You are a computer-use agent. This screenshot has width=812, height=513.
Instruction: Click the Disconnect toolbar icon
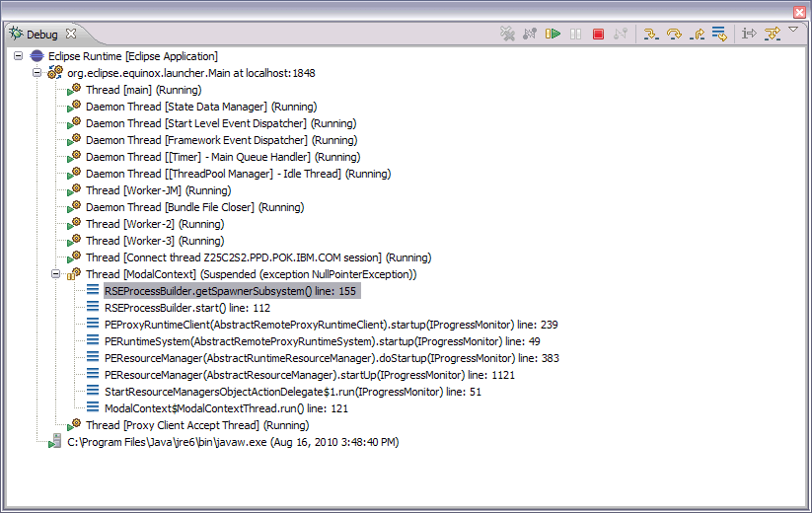[x=530, y=35]
